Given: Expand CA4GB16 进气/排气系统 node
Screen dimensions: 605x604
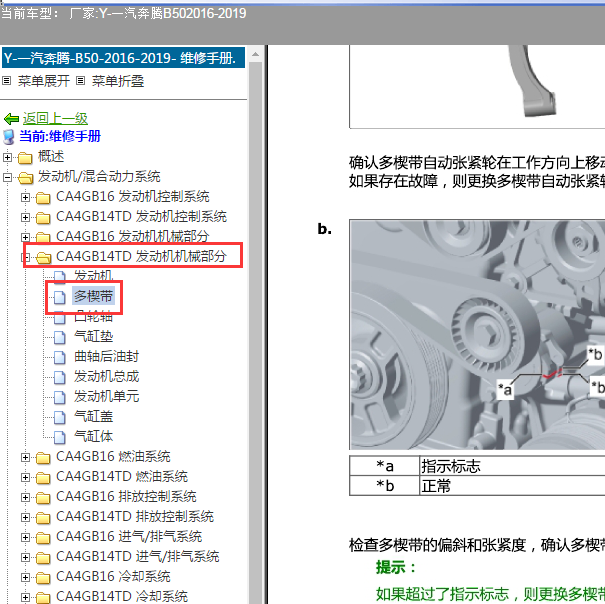Looking at the screenshot, I should pyautogui.click(x=25, y=538).
